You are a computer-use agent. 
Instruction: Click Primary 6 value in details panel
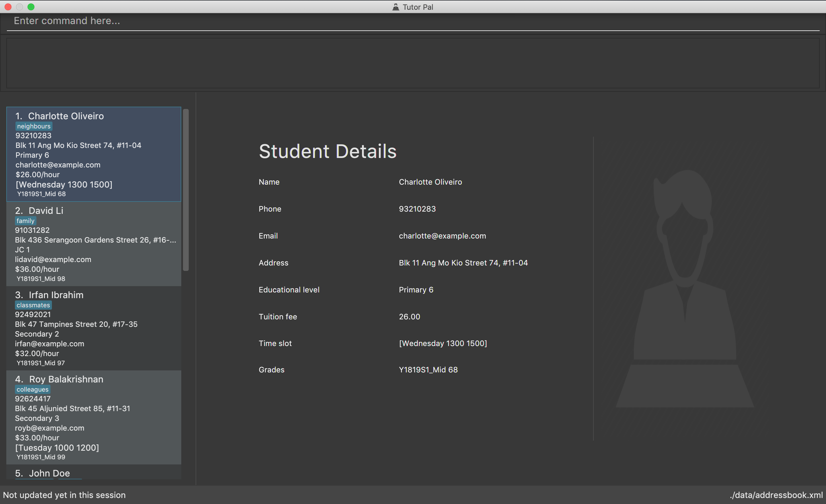pos(416,290)
